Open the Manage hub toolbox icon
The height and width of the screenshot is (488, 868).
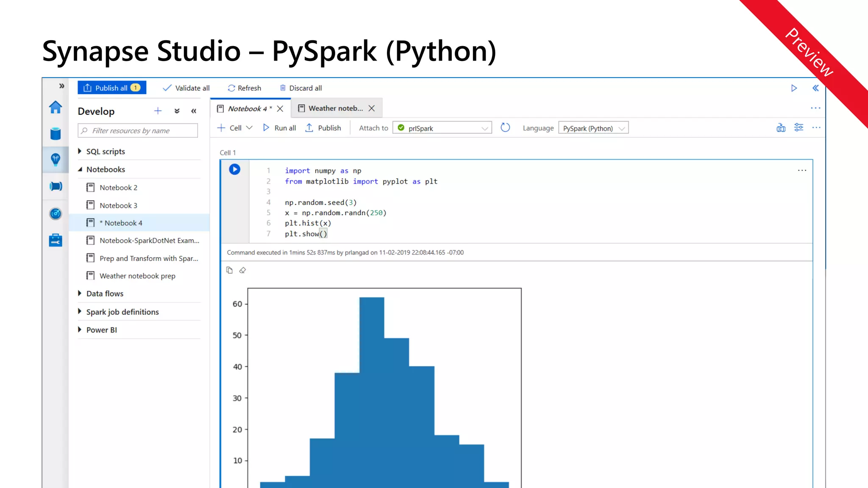56,240
